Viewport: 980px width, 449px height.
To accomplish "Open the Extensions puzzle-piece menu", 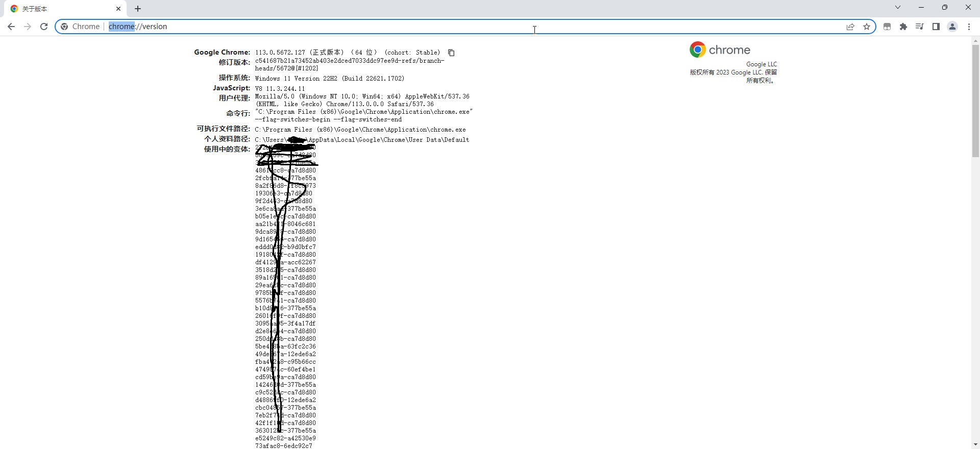I will [x=903, y=27].
